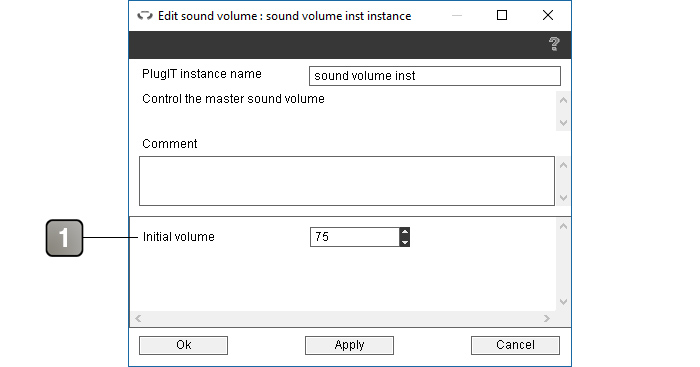This screenshot has height=367, width=700.
Task: Click Comment box scroll up arrow
Action: [x=563, y=165]
